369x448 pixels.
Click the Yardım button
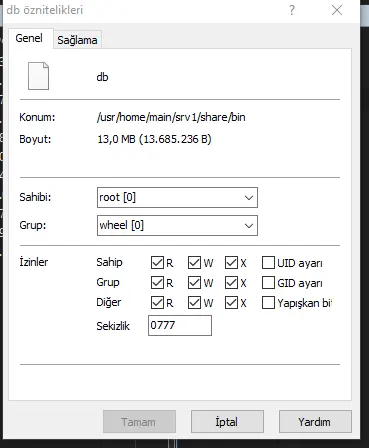[315, 422]
